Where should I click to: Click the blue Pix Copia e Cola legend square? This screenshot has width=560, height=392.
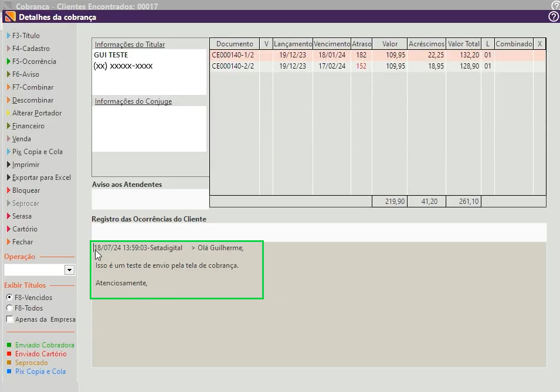(x=9, y=371)
